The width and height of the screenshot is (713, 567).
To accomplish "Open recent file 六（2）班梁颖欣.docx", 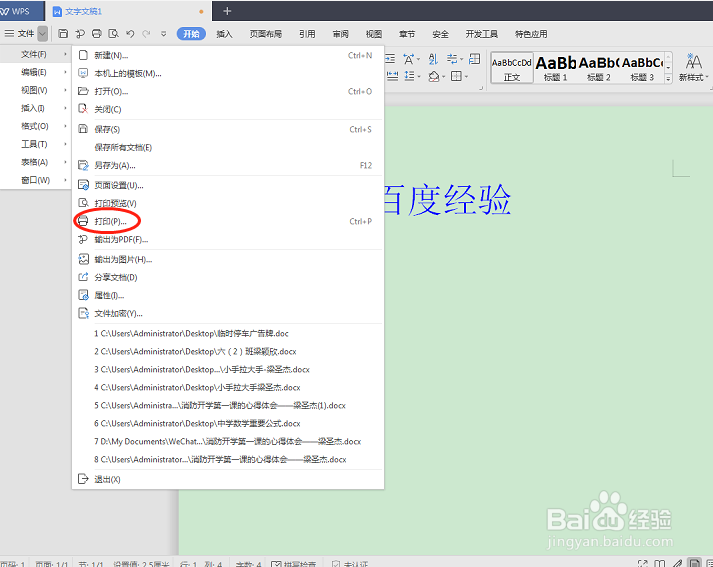I will (x=227, y=351).
